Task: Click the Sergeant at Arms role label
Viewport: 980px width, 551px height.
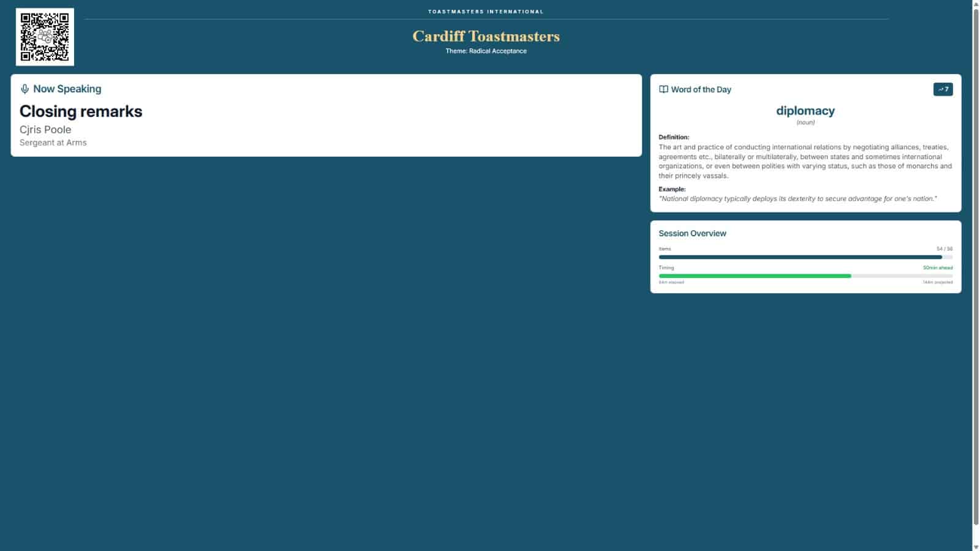Action: tap(53, 143)
